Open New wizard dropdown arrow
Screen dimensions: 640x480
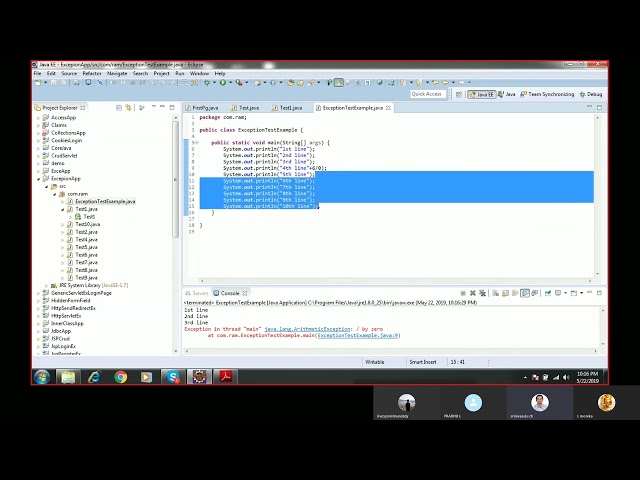pyautogui.click(x=45, y=83)
